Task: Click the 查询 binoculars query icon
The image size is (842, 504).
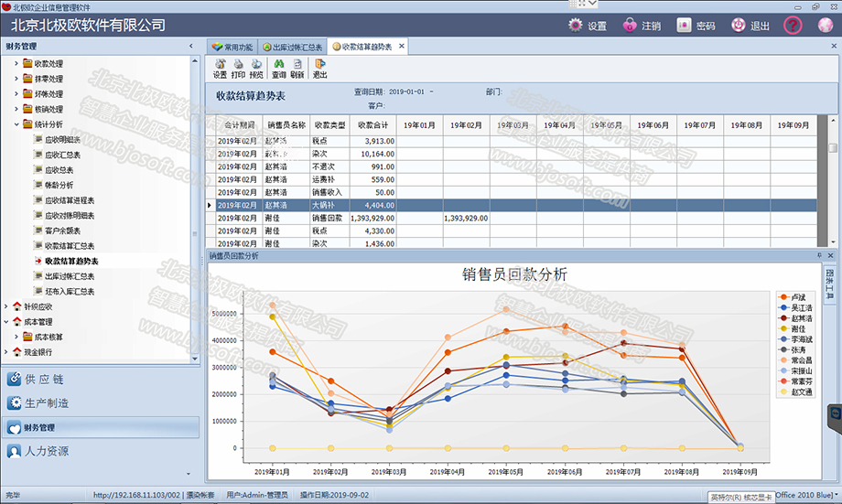Action: coord(279,69)
